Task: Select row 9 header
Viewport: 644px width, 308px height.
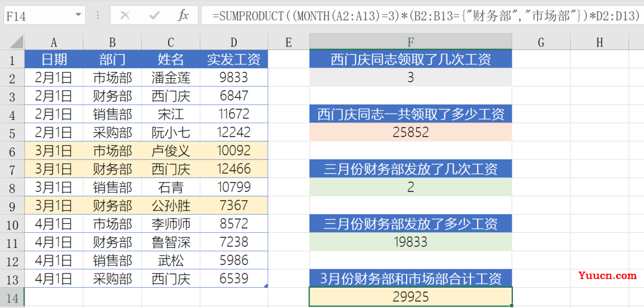Action: [13, 206]
